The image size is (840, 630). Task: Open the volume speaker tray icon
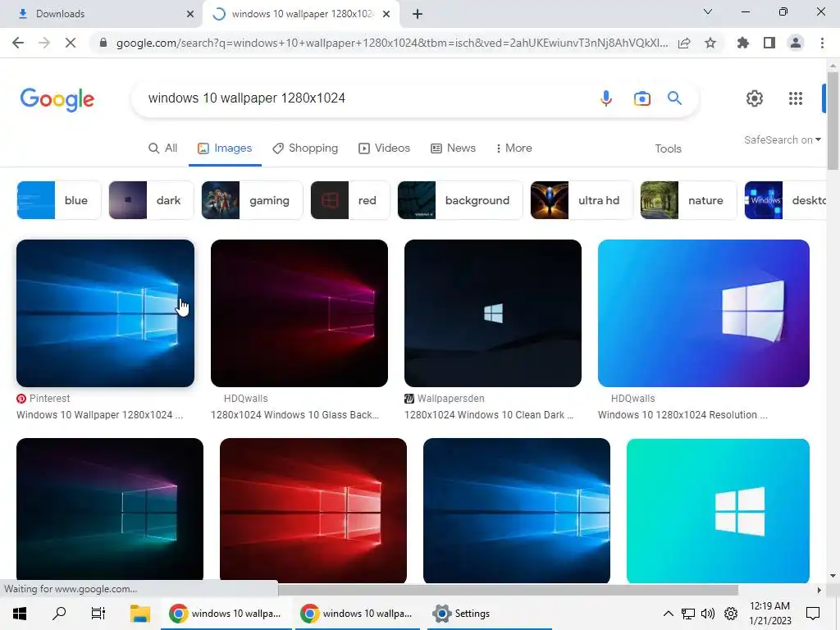coord(708,614)
